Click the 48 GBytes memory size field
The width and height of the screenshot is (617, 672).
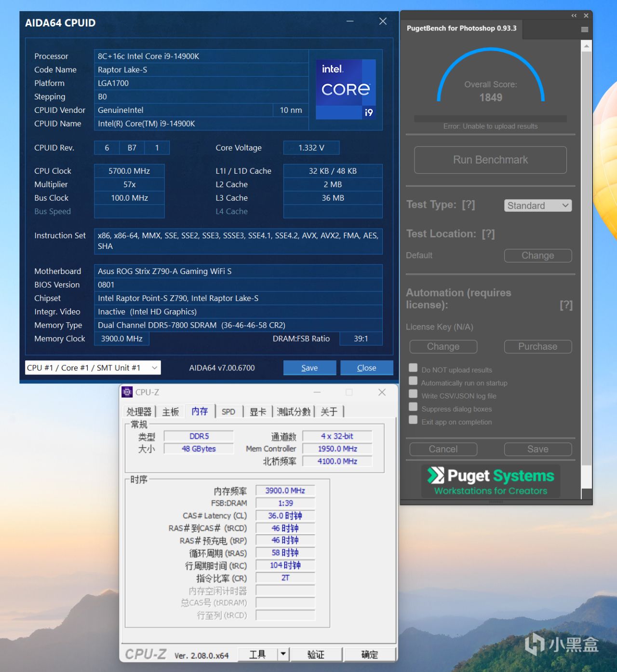199,449
